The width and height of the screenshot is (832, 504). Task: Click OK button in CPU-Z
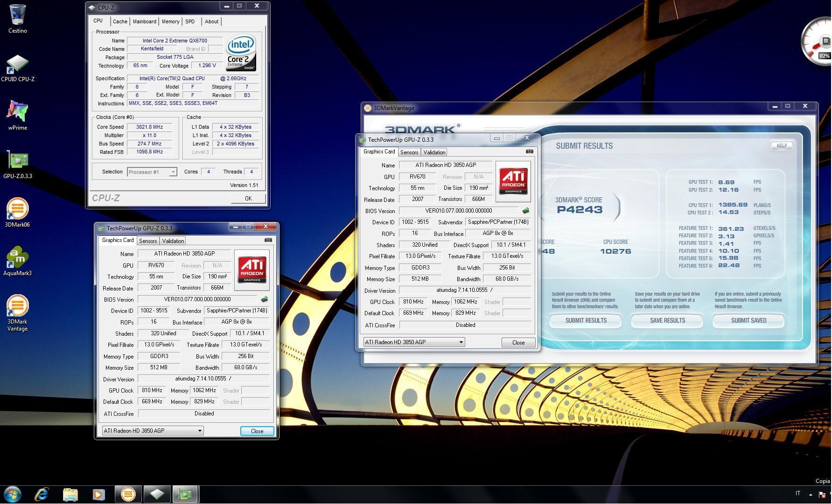pyautogui.click(x=248, y=199)
